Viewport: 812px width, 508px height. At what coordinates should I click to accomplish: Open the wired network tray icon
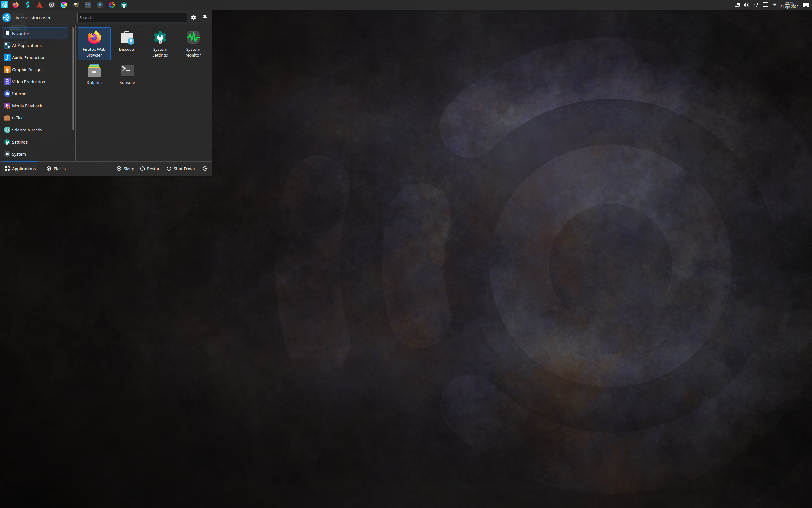765,5
